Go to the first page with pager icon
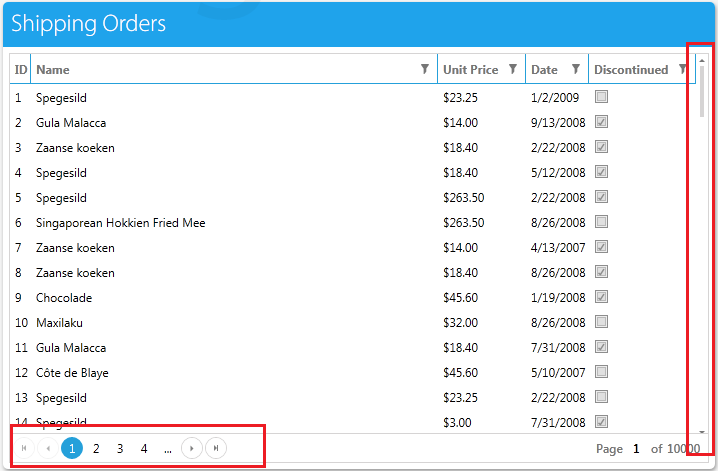The height and width of the screenshot is (471, 718). (x=24, y=448)
